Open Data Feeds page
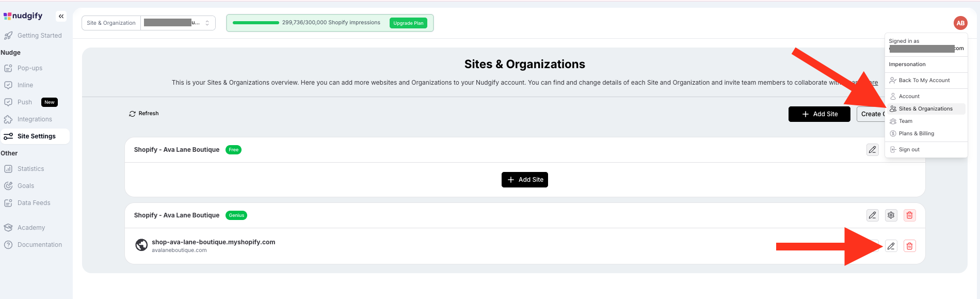 (35, 203)
